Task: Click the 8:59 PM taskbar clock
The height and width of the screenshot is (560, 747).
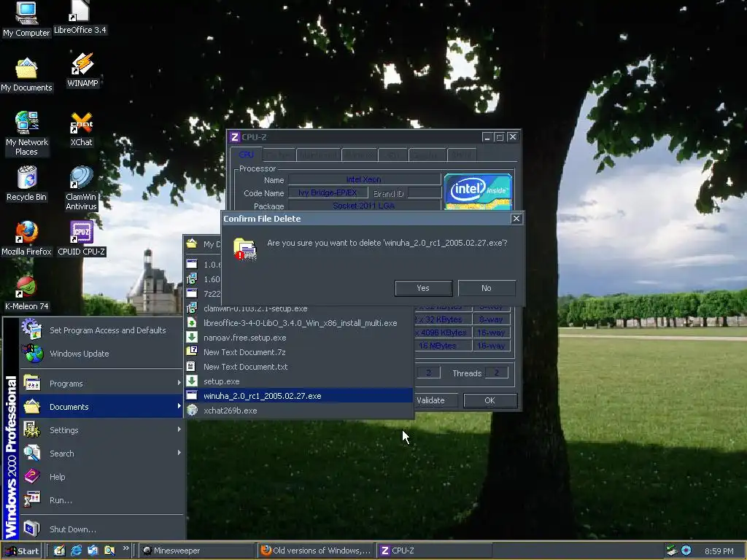Action: point(719,551)
